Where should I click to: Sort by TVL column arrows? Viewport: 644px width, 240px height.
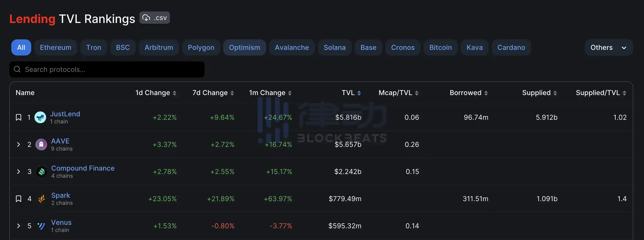tap(359, 93)
